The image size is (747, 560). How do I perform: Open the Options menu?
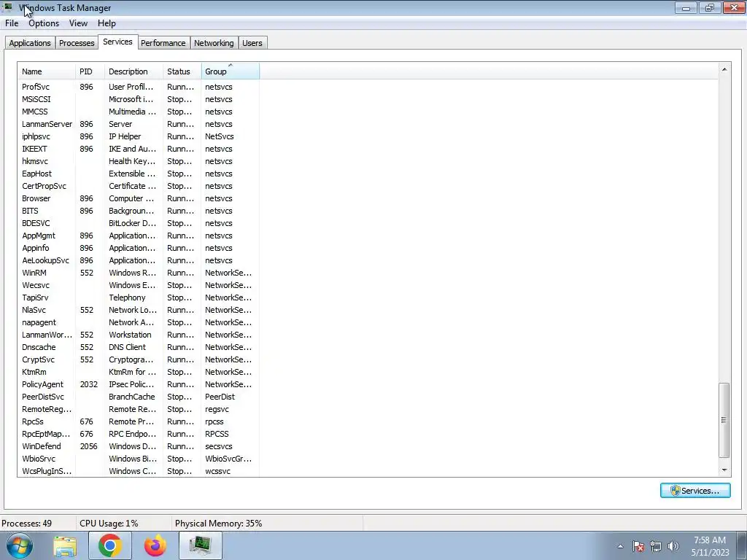tap(44, 23)
